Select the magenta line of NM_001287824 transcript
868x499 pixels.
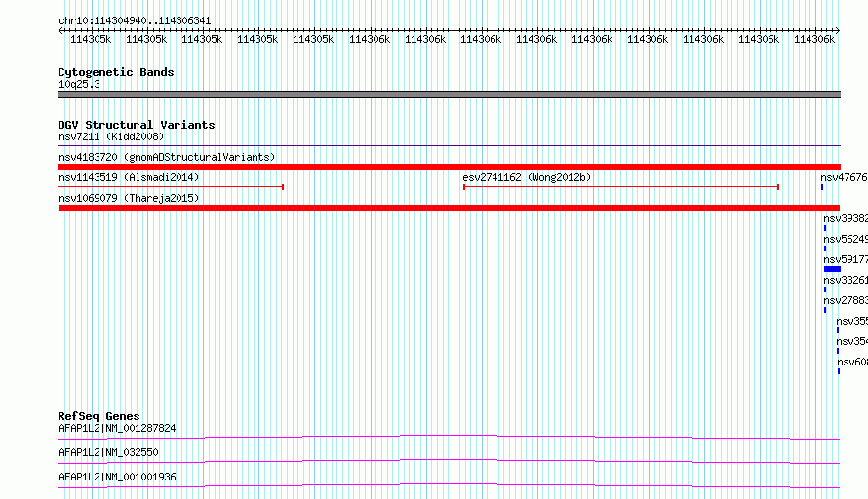coord(449,437)
